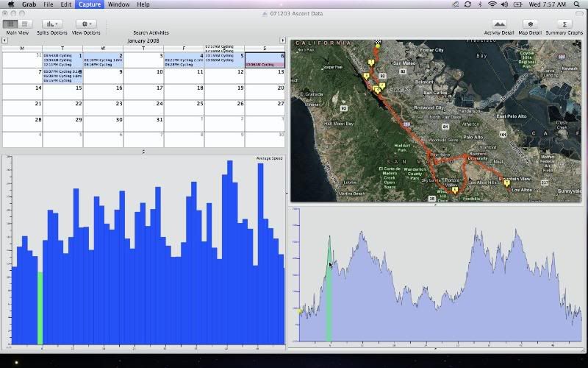Go to next month with right arrow
Image resolution: width=588 pixels, height=368 pixels.
tap(282, 40)
